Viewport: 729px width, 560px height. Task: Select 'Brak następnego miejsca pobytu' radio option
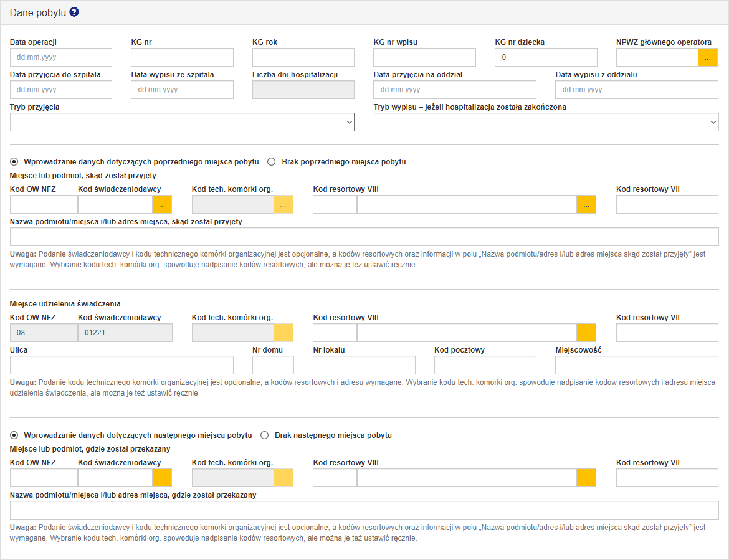[x=264, y=435]
